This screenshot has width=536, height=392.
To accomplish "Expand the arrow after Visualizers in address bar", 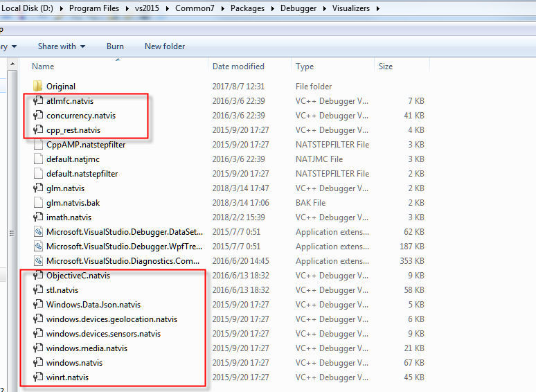I will click(x=376, y=8).
